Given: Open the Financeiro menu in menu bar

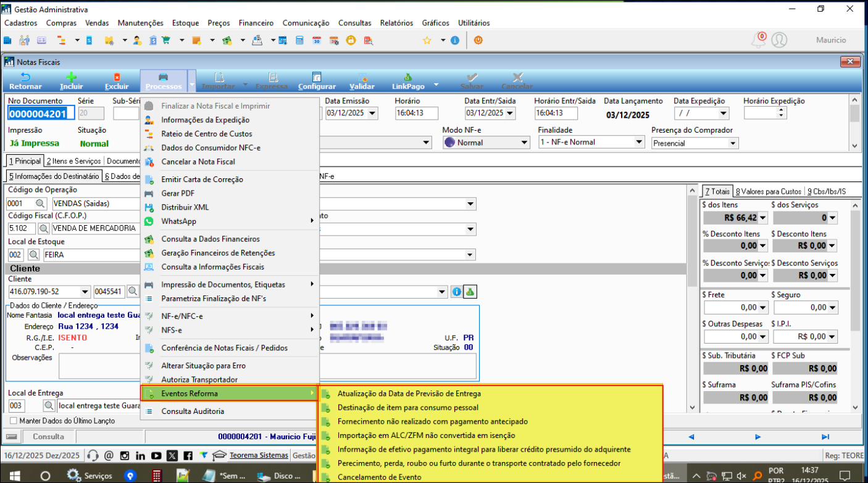Looking at the screenshot, I should pos(256,23).
